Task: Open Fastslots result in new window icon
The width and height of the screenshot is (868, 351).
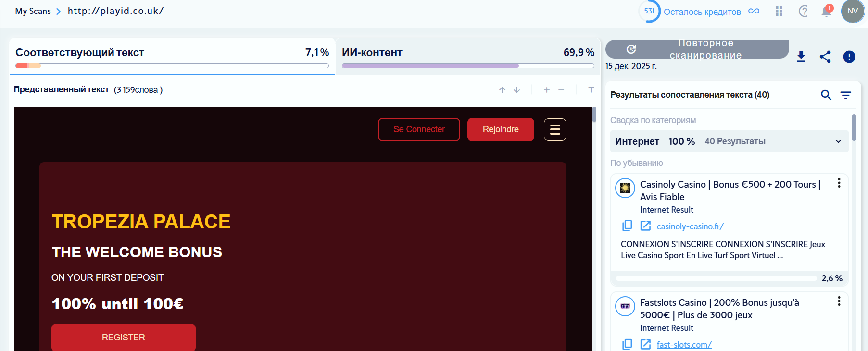Action: pos(645,344)
